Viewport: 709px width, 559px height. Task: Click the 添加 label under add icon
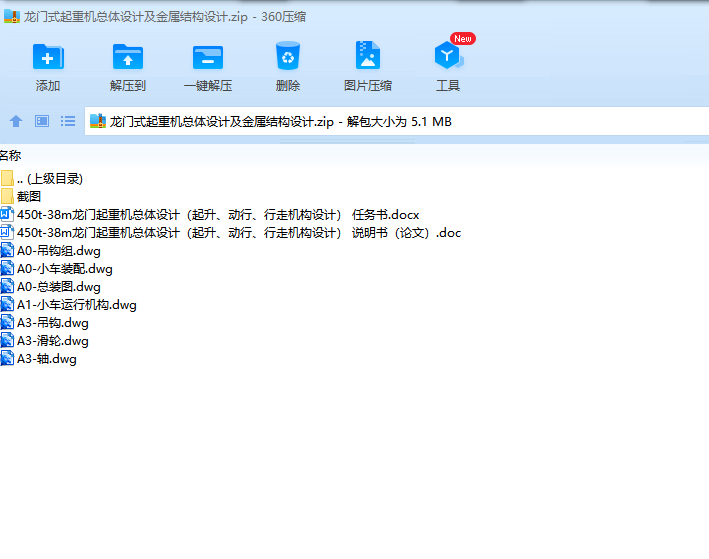[x=48, y=85]
